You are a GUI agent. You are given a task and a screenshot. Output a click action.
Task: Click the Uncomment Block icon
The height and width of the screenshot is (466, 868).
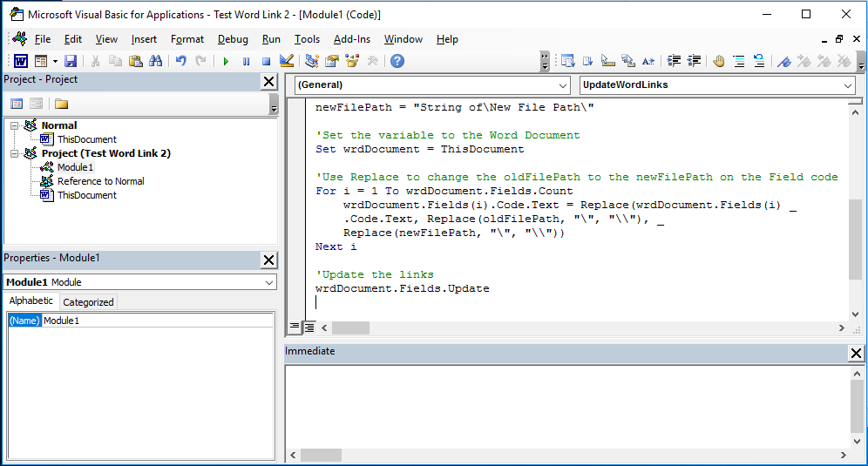pyautogui.click(x=759, y=61)
